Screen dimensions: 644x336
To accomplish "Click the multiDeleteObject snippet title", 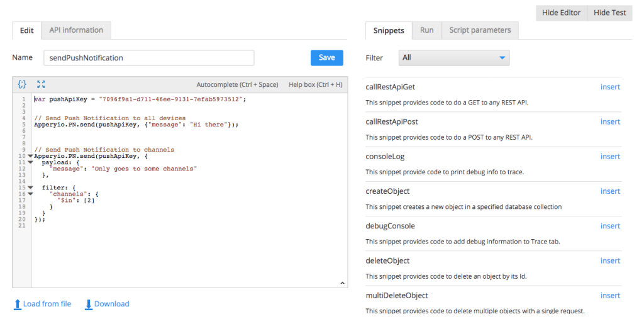I will (x=397, y=295).
